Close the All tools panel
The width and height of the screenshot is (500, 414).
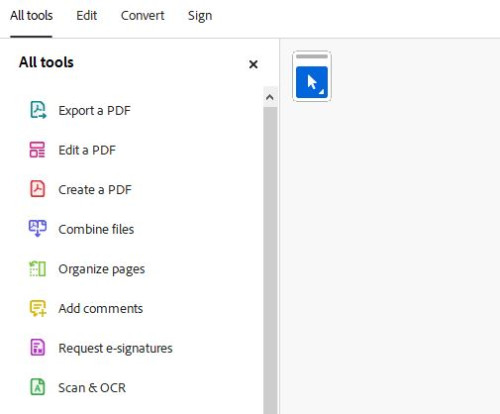coord(253,64)
